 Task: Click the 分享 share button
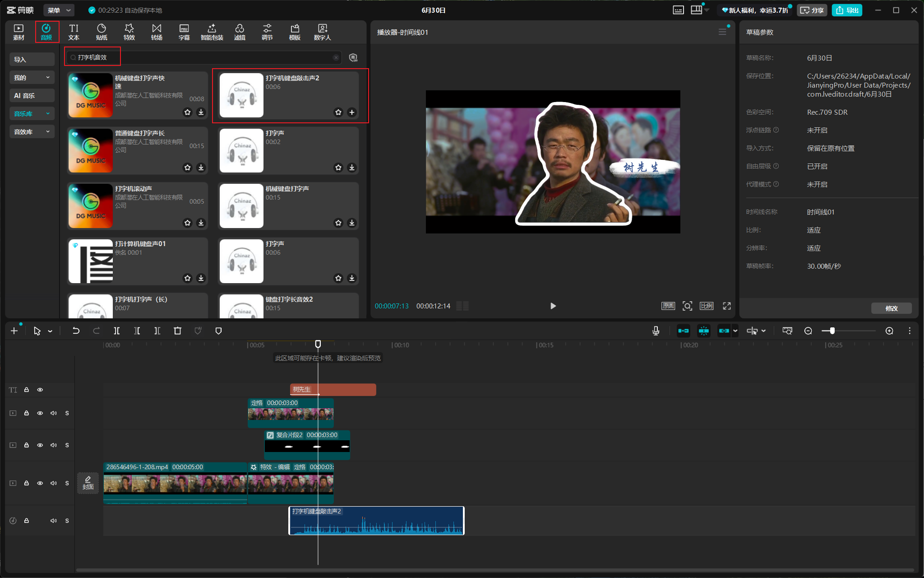pyautogui.click(x=812, y=10)
